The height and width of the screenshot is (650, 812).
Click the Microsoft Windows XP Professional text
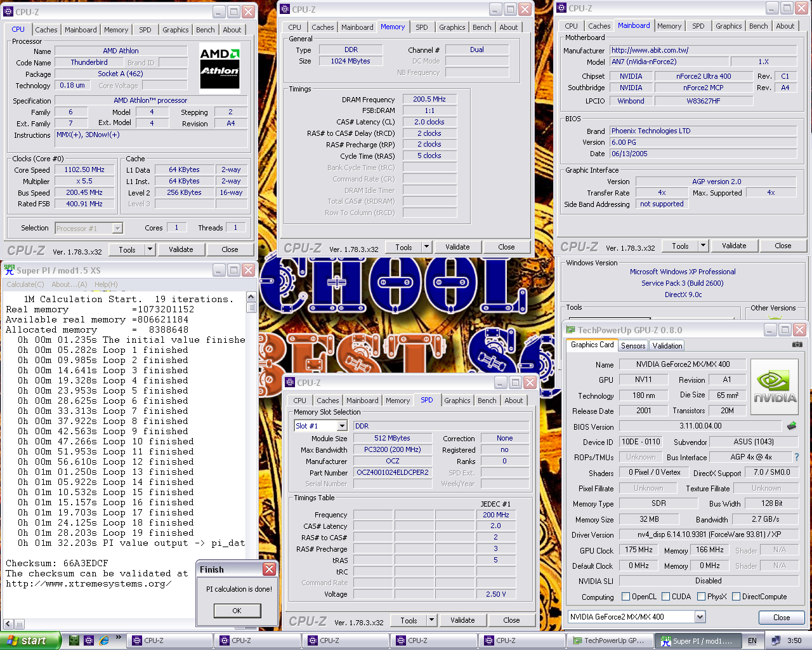click(x=683, y=272)
